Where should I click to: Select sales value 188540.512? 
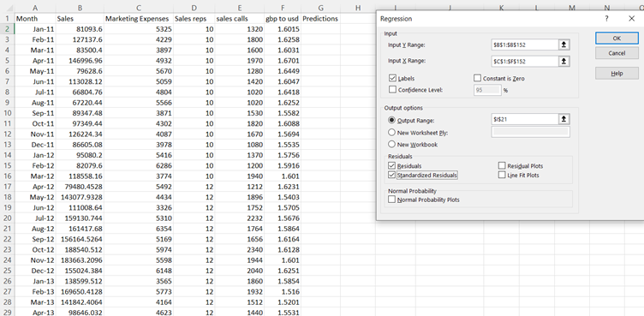point(80,250)
